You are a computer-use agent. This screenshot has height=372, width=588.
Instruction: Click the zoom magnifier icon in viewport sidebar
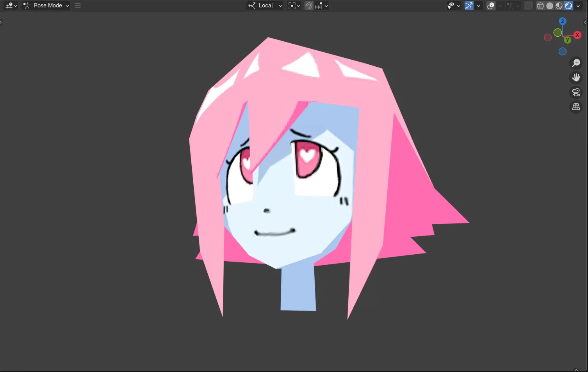576,63
